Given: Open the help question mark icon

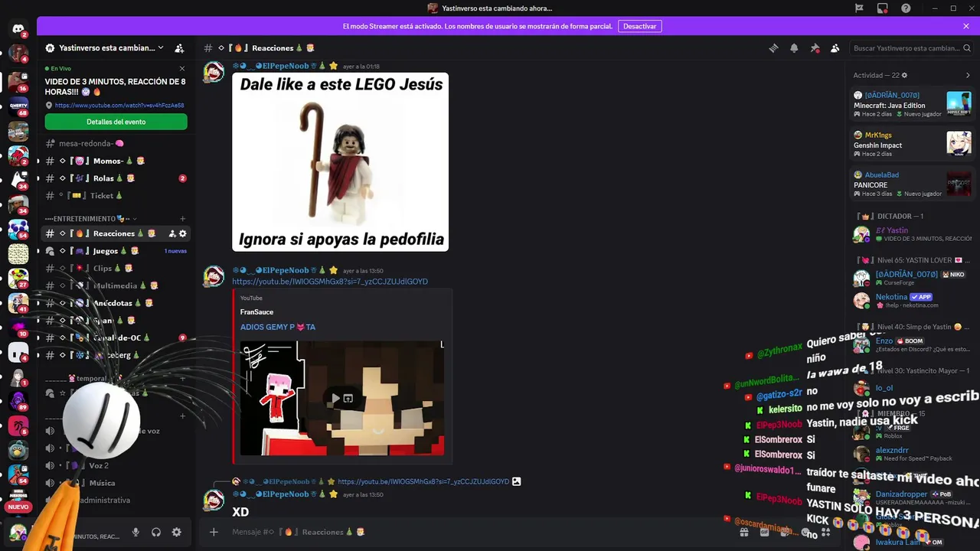Looking at the screenshot, I should click(x=906, y=8).
